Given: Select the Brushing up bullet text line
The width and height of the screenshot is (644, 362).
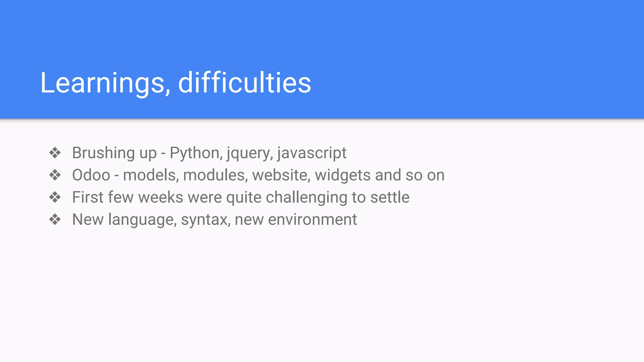Looking at the screenshot, I should point(209,153).
